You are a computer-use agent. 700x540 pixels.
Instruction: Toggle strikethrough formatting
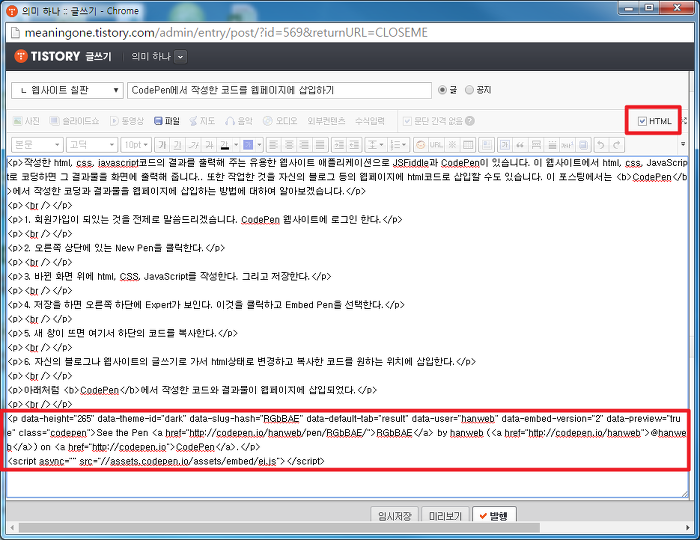(x=209, y=145)
